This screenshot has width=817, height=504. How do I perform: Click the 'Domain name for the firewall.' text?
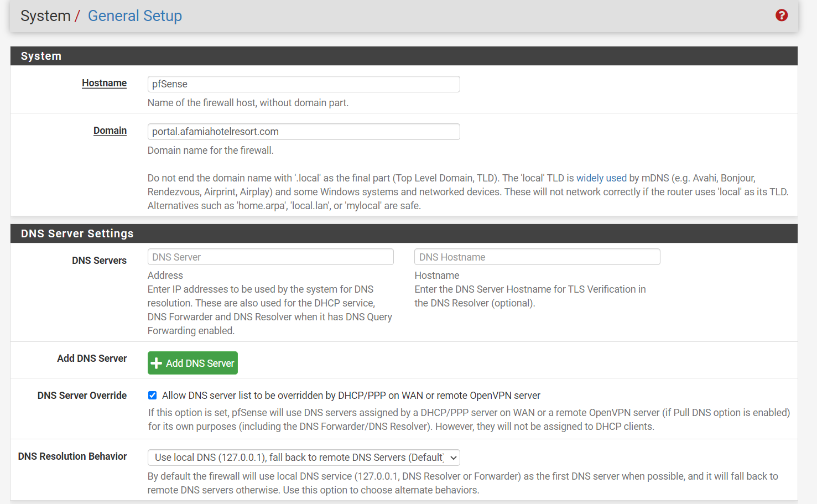210,150
